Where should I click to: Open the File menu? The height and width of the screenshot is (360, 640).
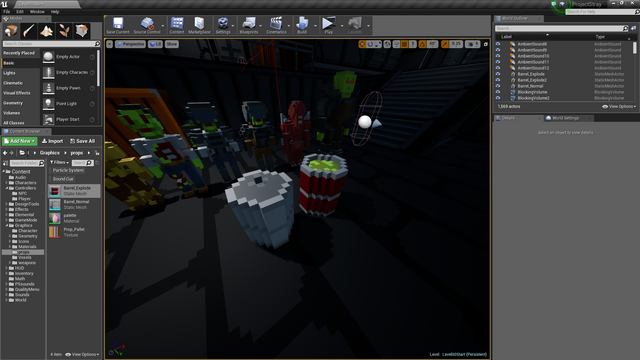coord(7,12)
